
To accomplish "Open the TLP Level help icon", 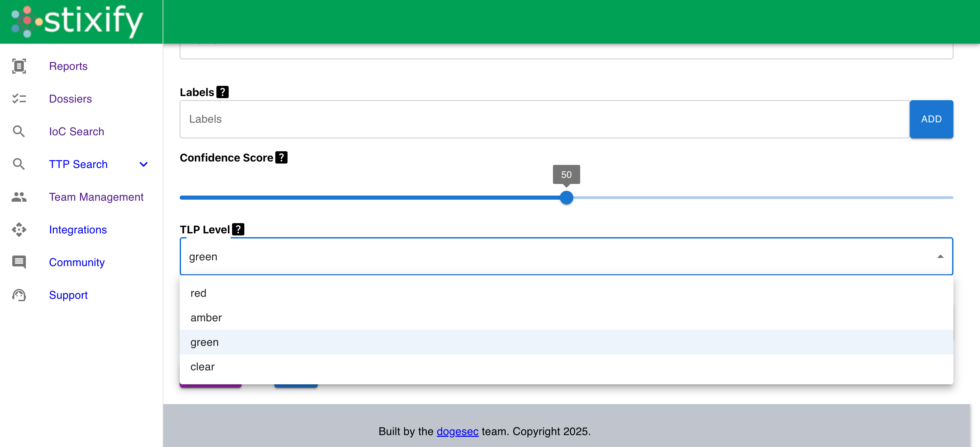I will click(238, 229).
